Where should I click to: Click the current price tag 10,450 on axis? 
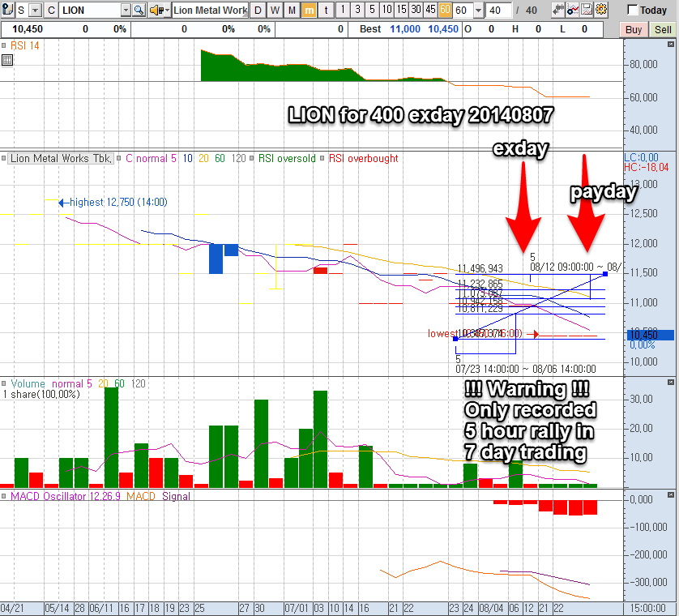[651, 335]
